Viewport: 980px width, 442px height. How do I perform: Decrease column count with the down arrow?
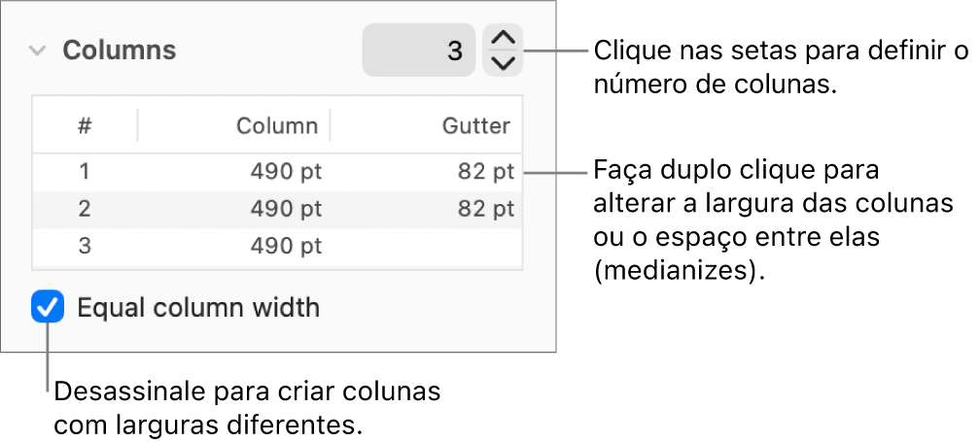tap(503, 63)
